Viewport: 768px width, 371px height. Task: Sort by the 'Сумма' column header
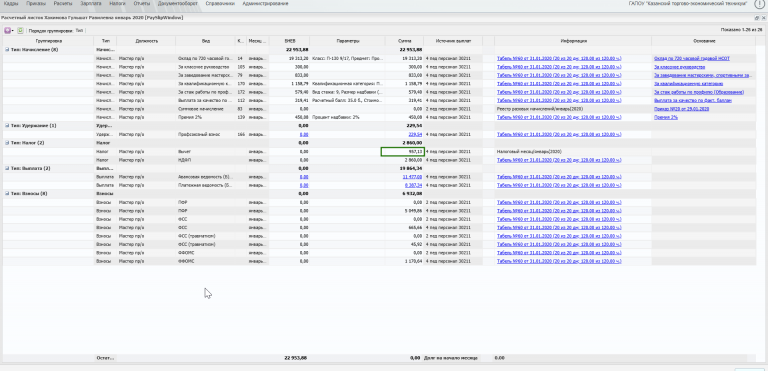pos(404,41)
